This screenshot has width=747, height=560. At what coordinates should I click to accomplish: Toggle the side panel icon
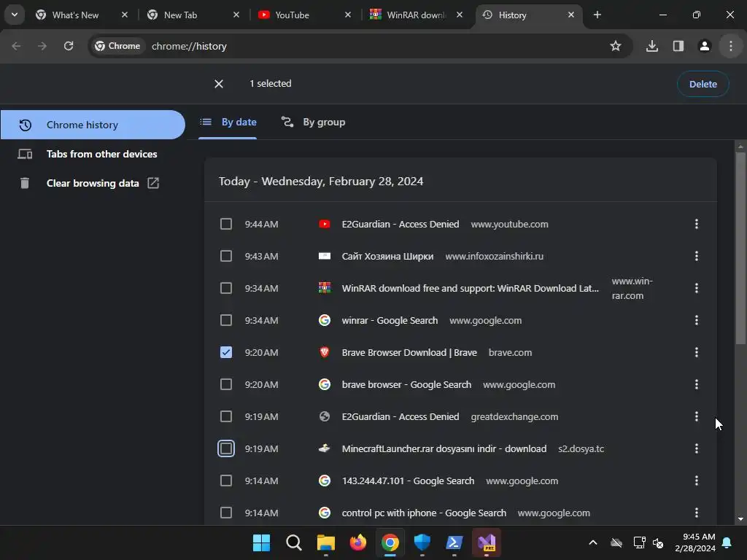tap(678, 46)
